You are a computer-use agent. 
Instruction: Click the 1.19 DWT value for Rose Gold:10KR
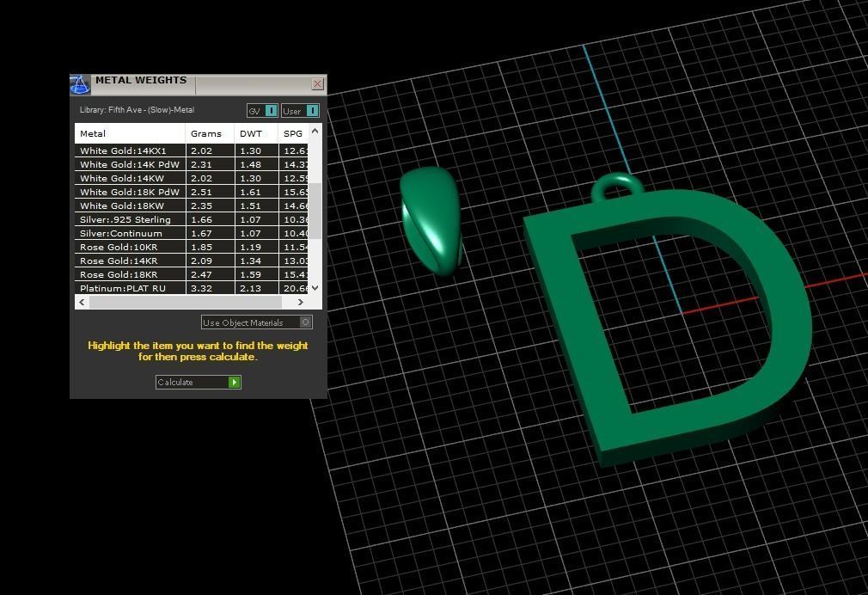point(250,247)
